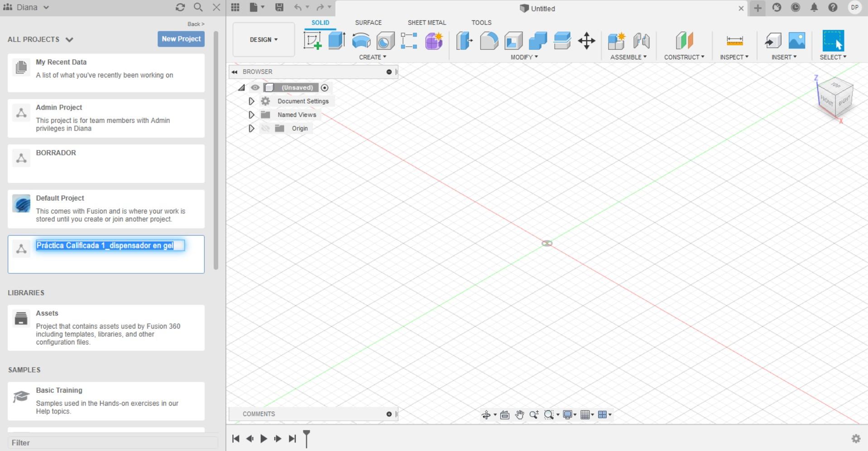This screenshot has width=868, height=451.
Task: Open the DP profile avatar
Action: pyautogui.click(x=854, y=8)
